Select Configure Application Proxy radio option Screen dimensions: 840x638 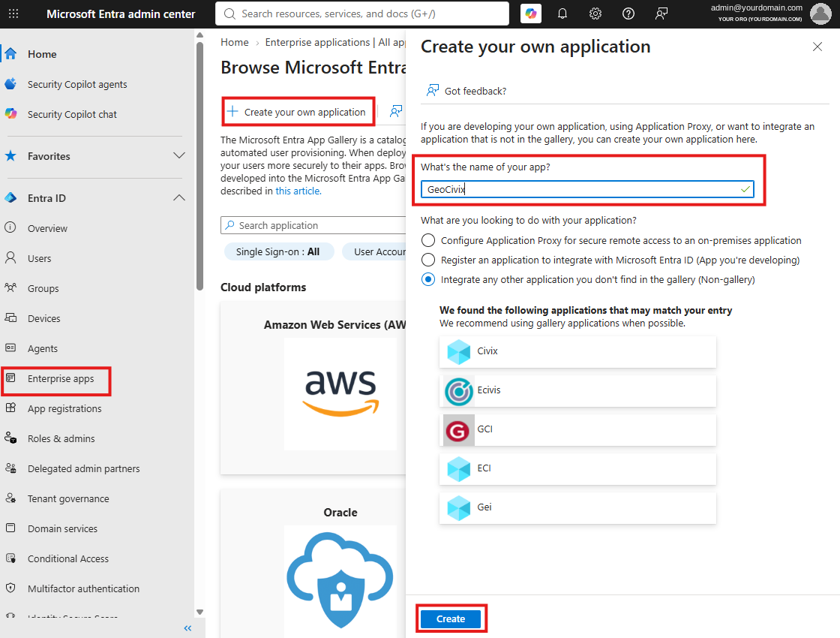pos(428,240)
